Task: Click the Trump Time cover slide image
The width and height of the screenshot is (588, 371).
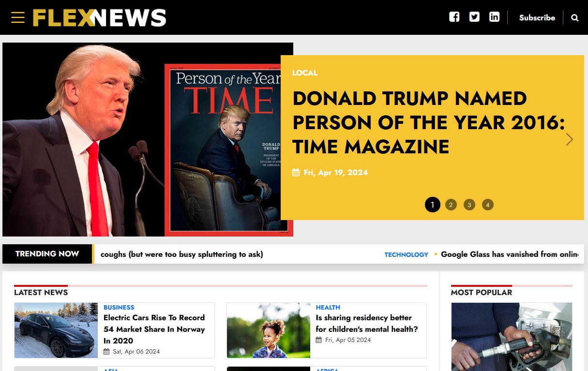Action: pos(148,139)
